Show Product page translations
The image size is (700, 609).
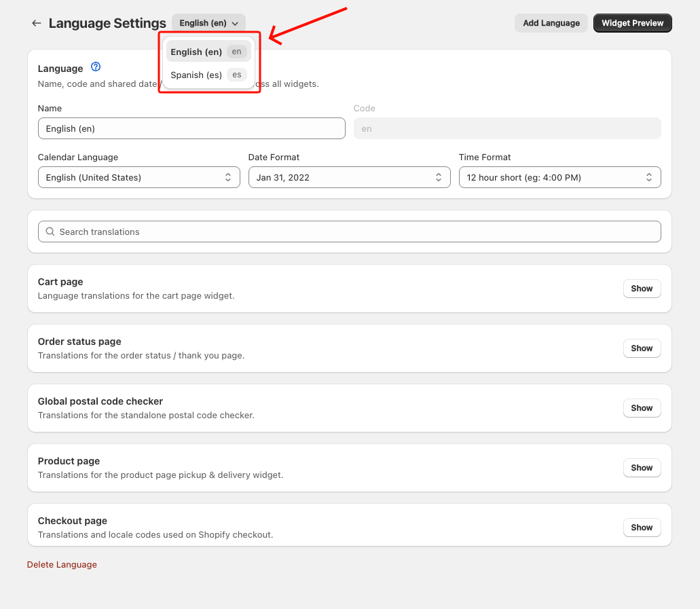pyautogui.click(x=642, y=468)
